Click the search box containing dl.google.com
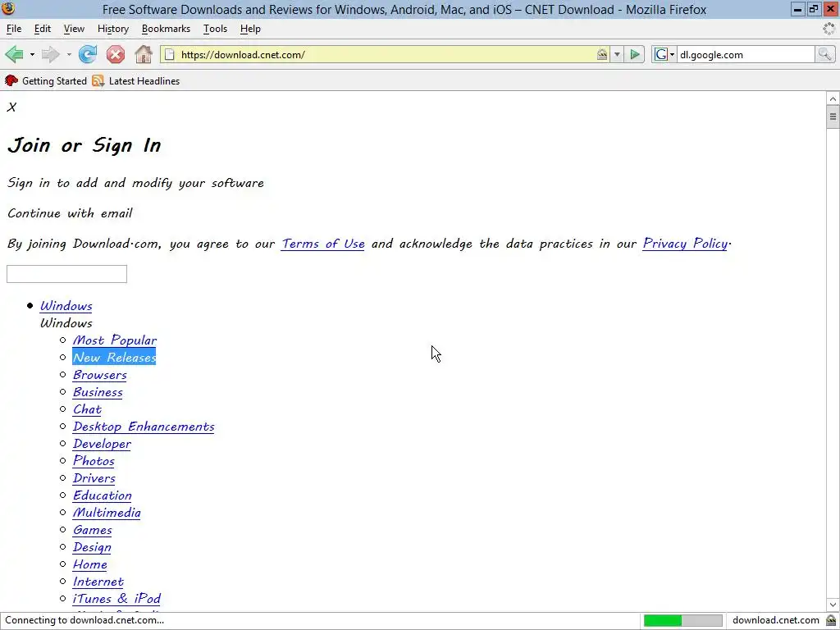Image resolution: width=840 pixels, height=630 pixels. 746,55
